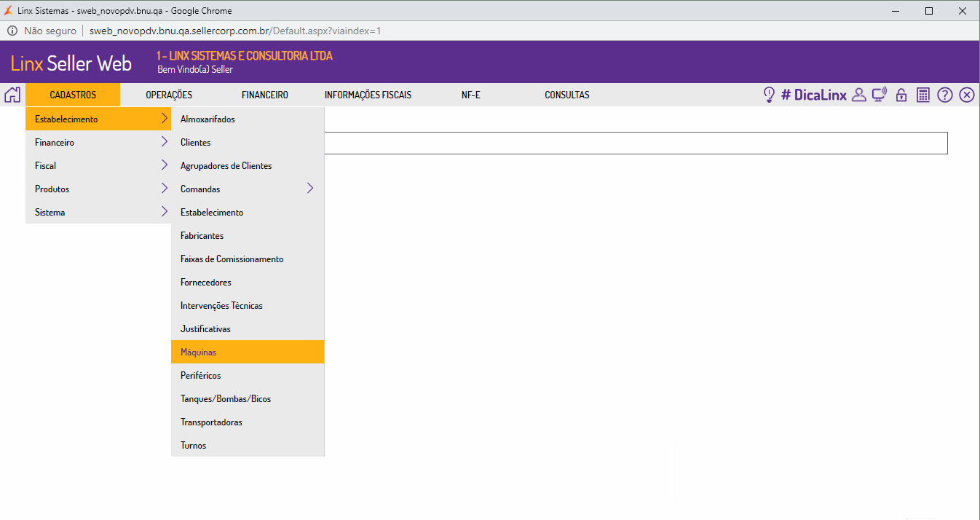Select Almoxarifados menu entry
The width and height of the screenshot is (980, 520).
point(248,119)
